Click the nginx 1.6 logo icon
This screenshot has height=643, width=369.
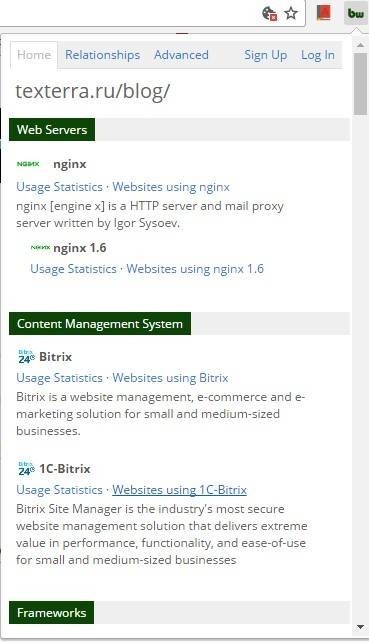click(40, 248)
